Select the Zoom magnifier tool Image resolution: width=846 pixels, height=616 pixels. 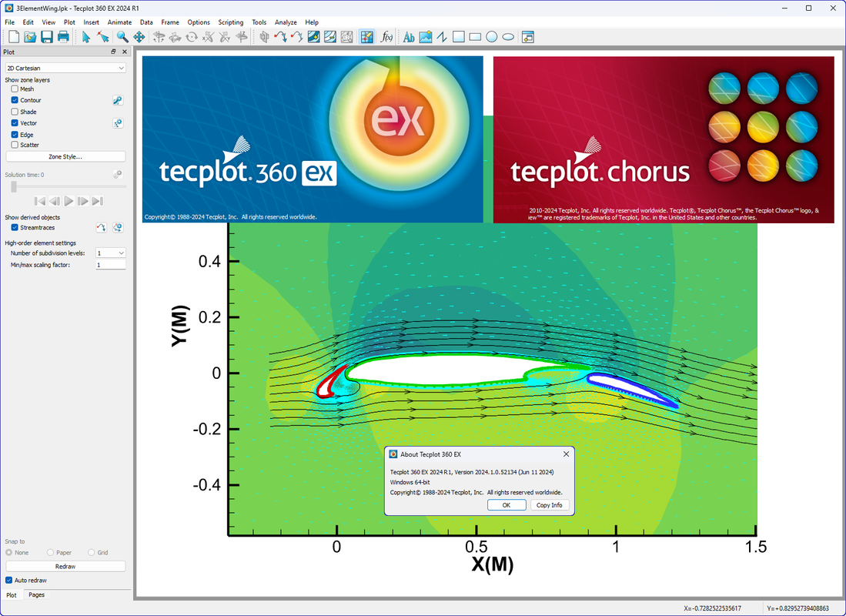122,37
